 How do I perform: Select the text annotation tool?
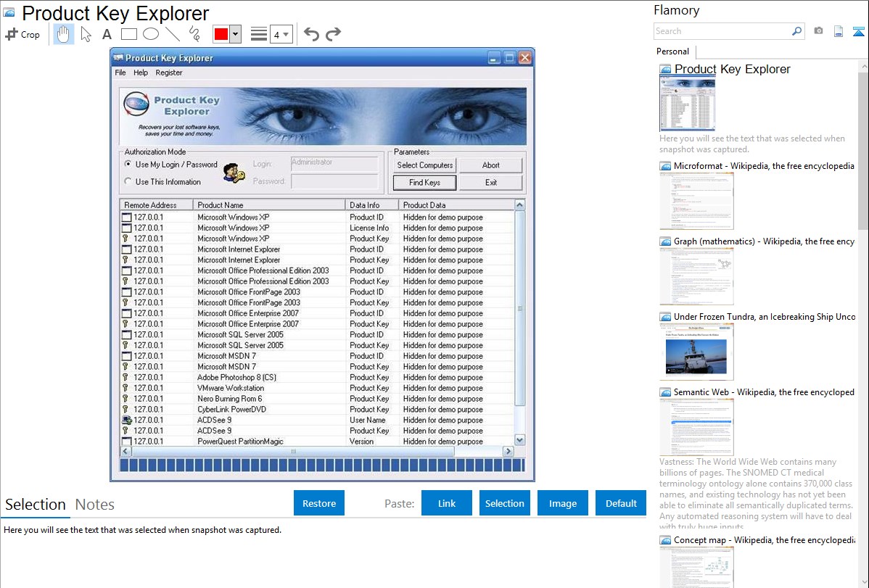[107, 34]
